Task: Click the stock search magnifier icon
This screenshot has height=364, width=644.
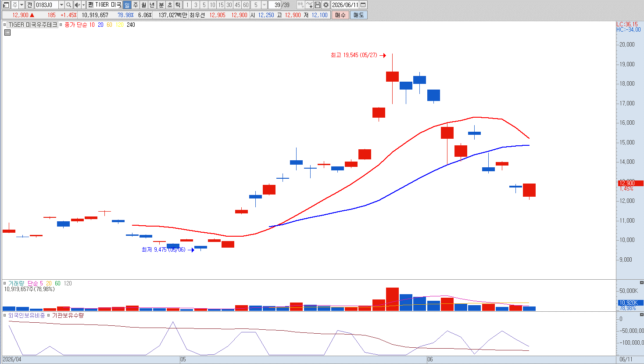Action: point(69,5)
